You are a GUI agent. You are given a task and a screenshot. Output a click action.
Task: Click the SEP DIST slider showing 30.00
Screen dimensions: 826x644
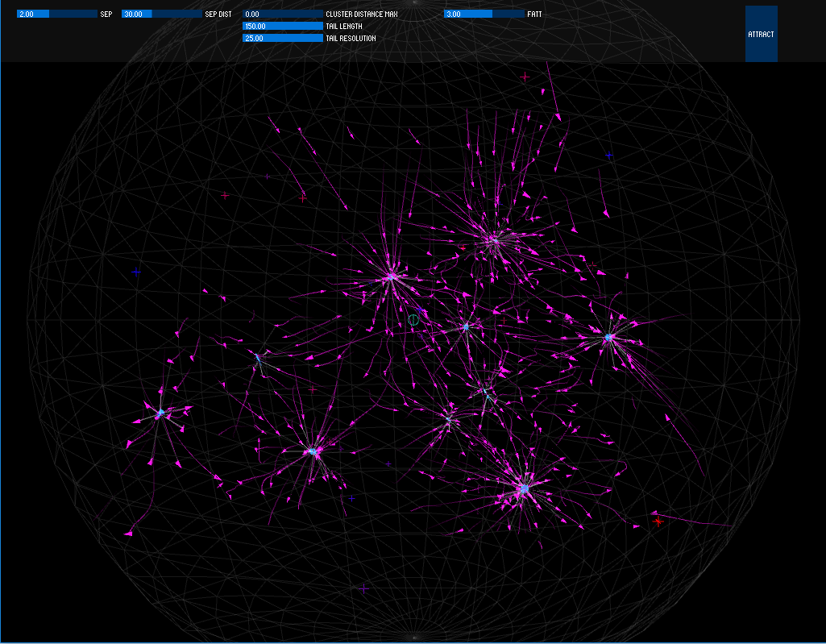coord(161,13)
